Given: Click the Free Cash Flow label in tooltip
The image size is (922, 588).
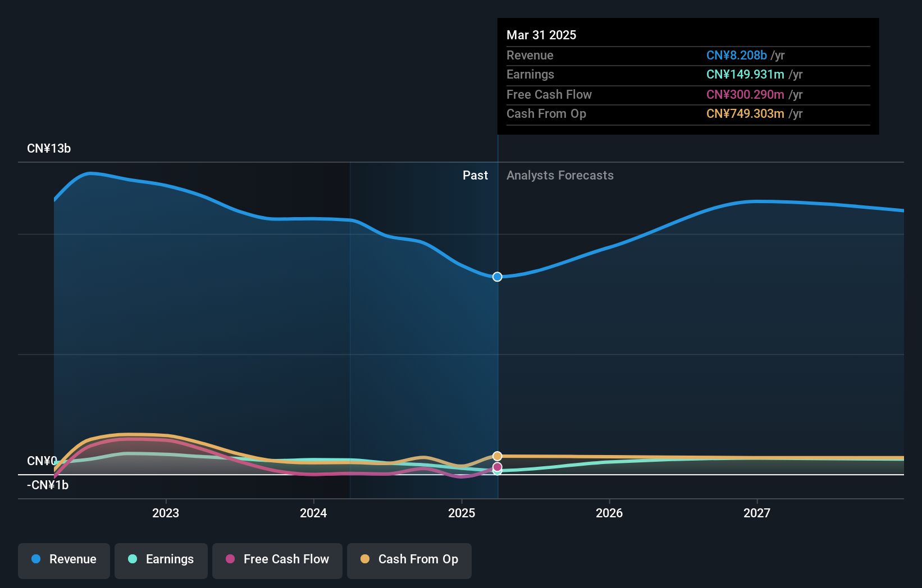Looking at the screenshot, I should (549, 94).
